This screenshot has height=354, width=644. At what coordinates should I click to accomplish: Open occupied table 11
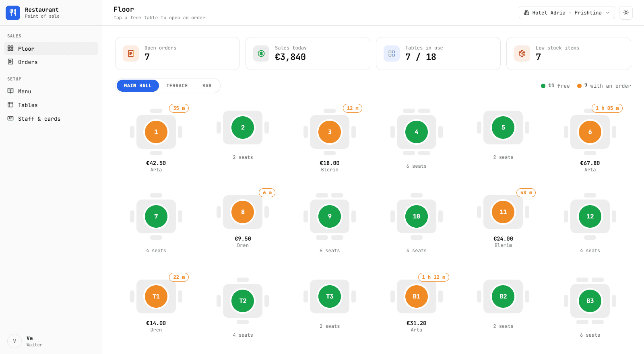tap(503, 212)
